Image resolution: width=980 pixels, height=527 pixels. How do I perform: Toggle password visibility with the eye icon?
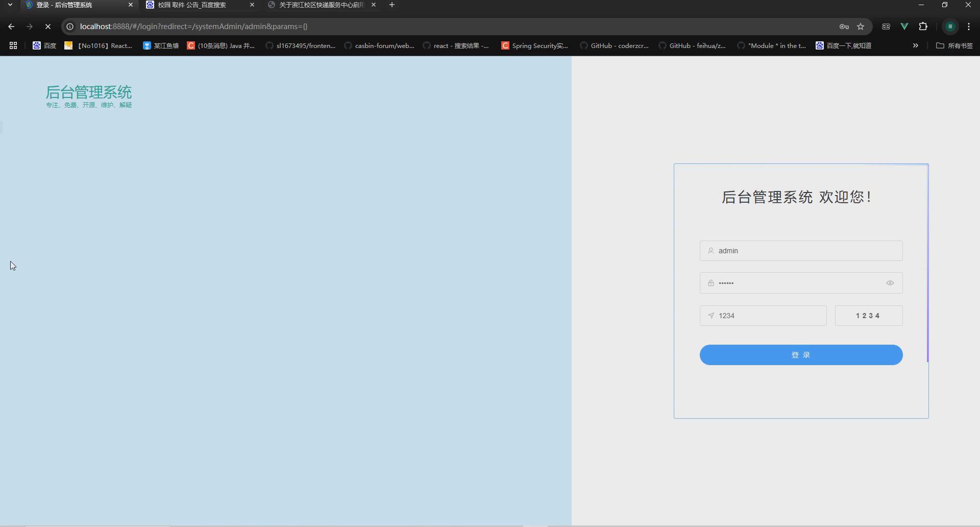890,282
